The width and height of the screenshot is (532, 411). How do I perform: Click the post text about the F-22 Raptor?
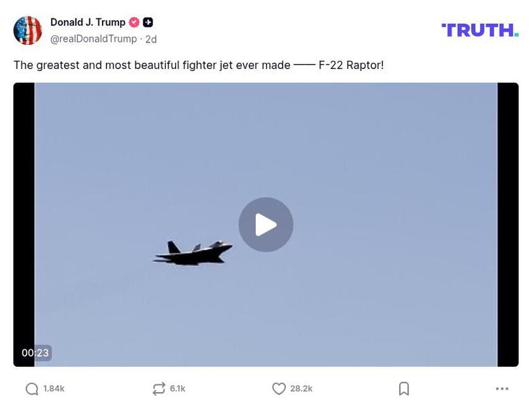coord(198,65)
